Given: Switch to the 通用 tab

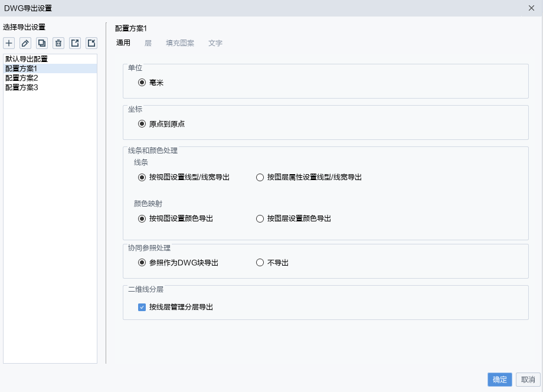Looking at the screenshot, I should pos(123,43).
